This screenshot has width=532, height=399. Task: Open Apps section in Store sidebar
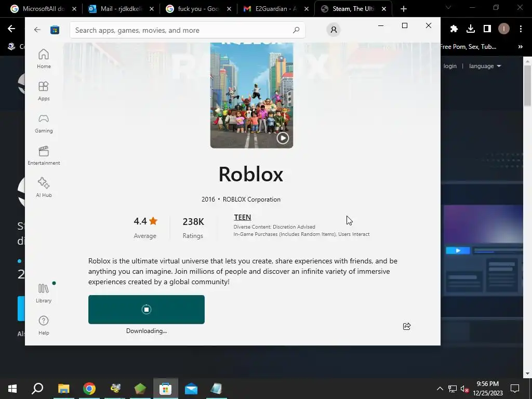44,91
